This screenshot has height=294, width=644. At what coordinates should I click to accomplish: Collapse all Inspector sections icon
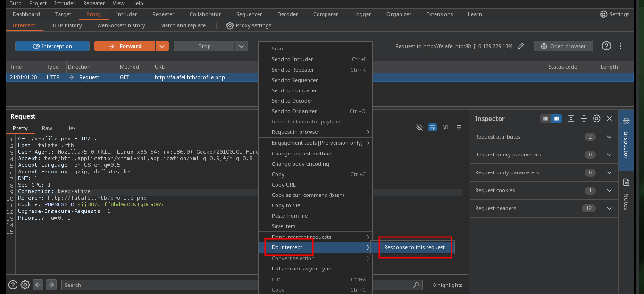pos(584,119)
